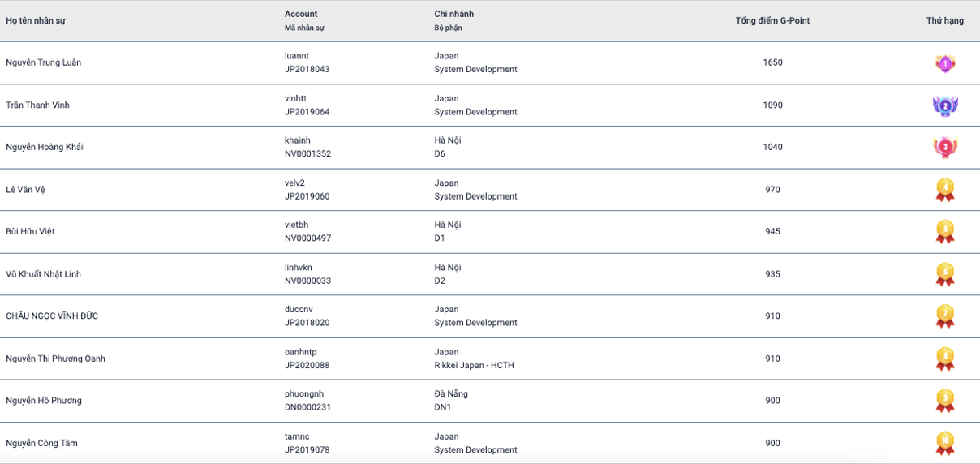
Task: Click the Account column header
Action: click(x=301, y=14)
